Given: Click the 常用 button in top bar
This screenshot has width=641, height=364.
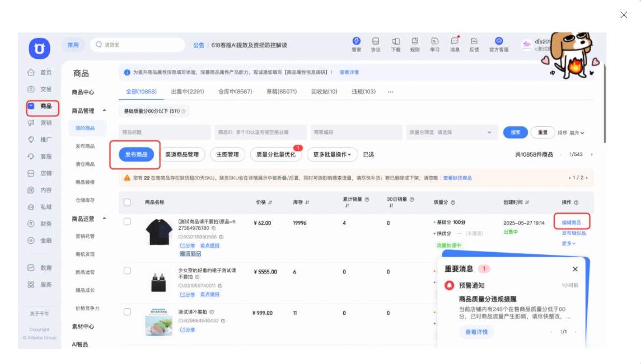Looking at the screenshot, I should point(73,45).
